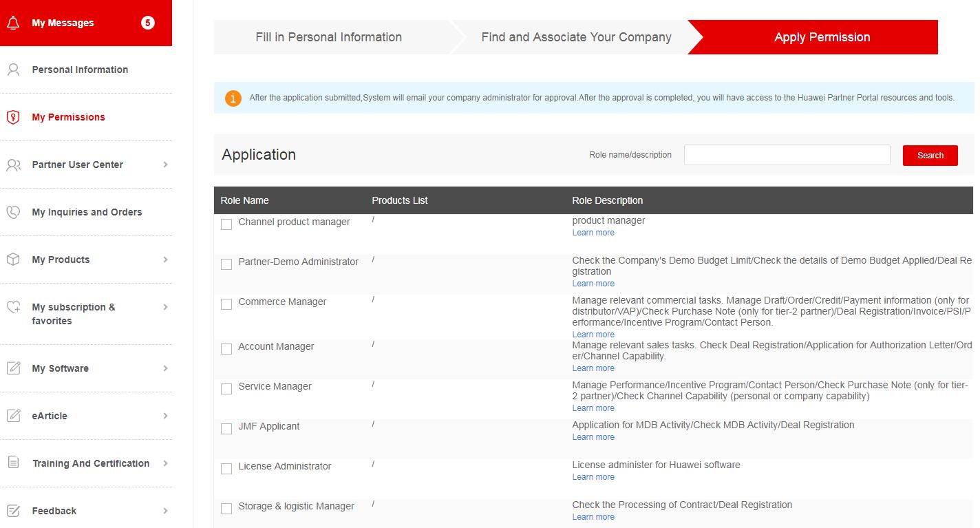Click the heart icon for My subscription & favorites

coord(13,307)
